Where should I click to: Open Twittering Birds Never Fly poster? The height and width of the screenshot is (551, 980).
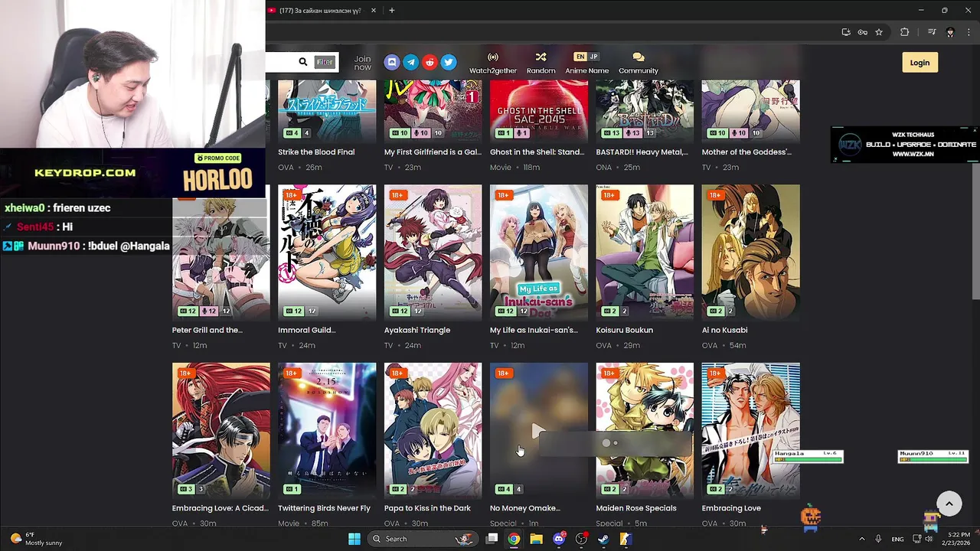pyautogui.click(x=327, y=430)
